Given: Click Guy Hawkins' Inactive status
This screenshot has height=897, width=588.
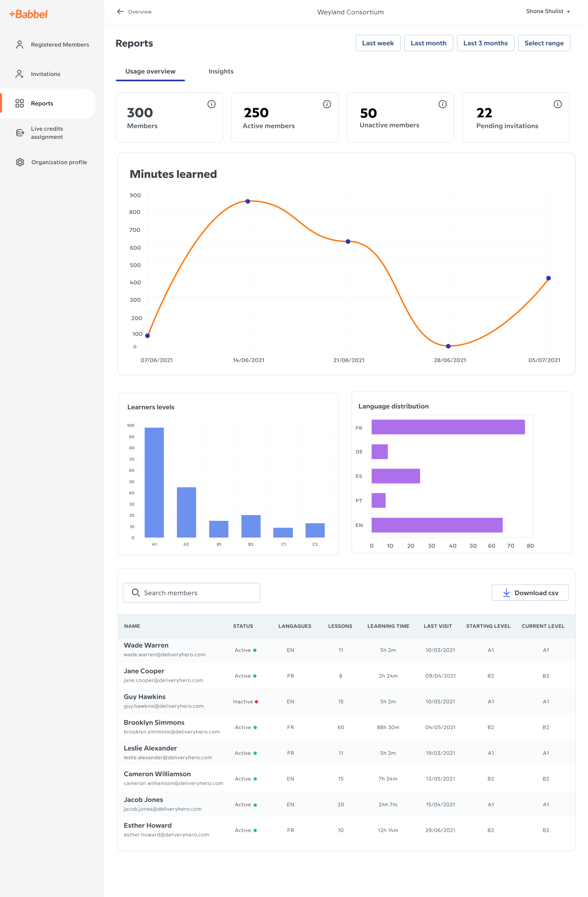Looking at the screenshot, I should pyautogui.click(x=245, y=702).
